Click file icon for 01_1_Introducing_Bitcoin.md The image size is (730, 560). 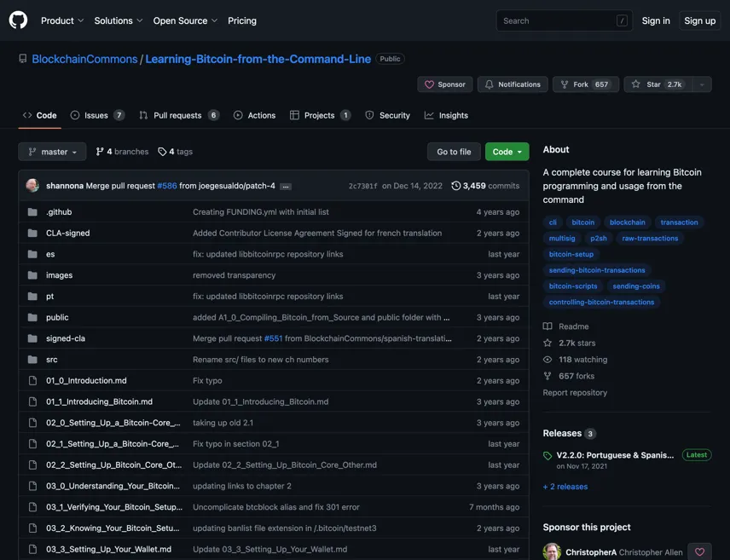[x=32, y=401]
